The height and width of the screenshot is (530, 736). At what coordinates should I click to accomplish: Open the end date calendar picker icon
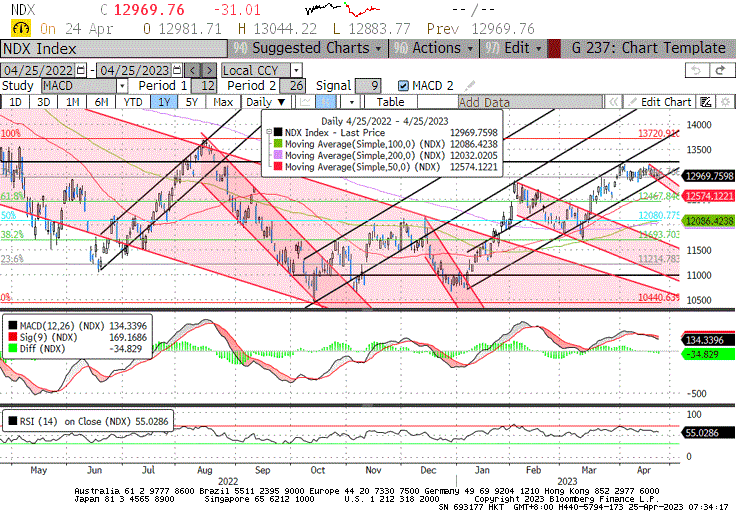[x=177, y=70]
